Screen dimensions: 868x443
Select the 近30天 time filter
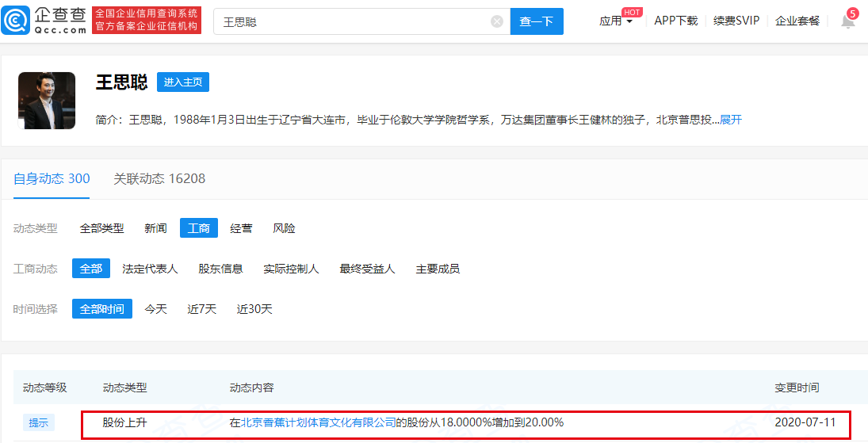click(254, 309)
